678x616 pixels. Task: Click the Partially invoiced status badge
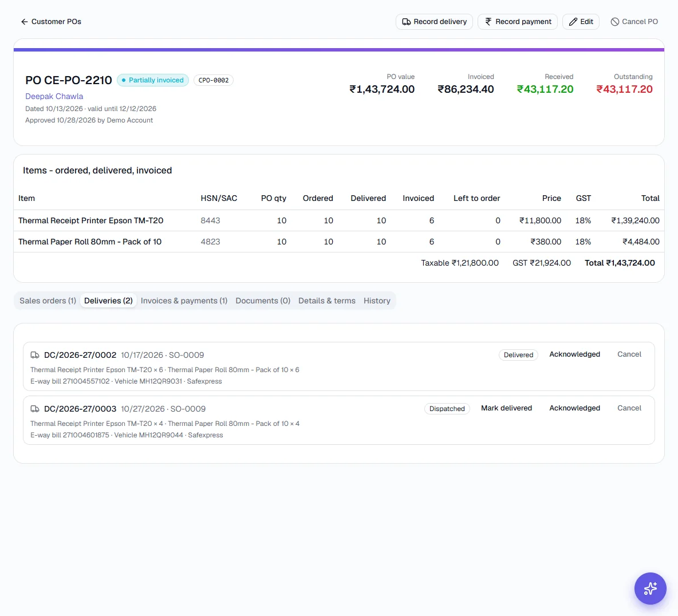tap(153, 80)
